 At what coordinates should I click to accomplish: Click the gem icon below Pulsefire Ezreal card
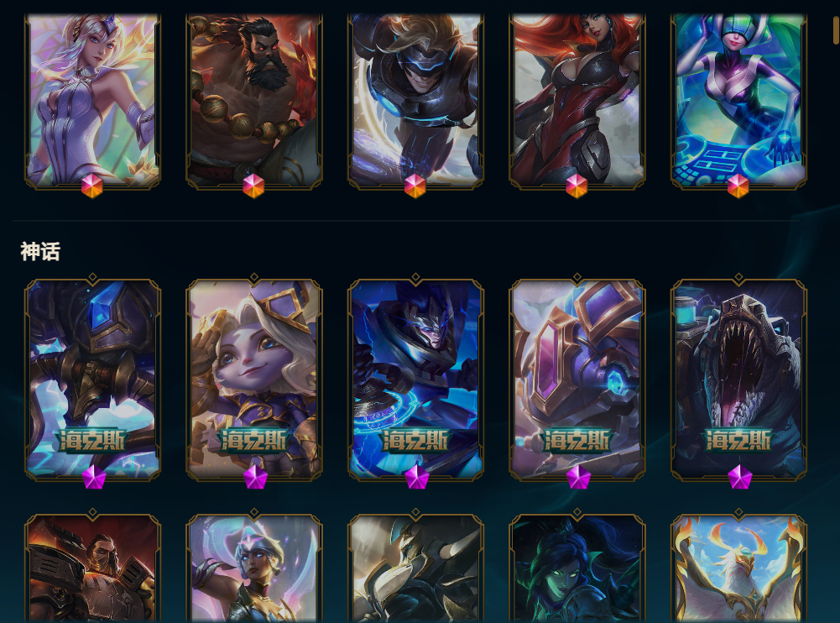click(415, 186)
